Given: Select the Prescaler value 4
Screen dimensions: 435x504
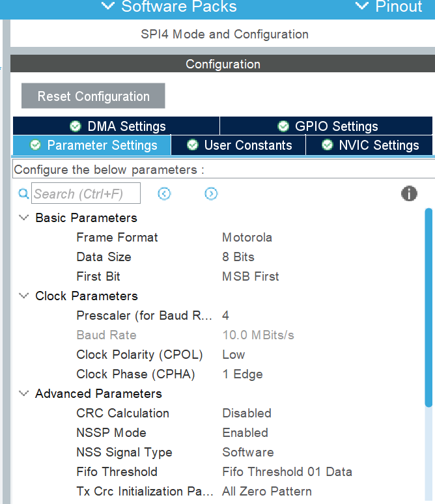Looking at the screenshot, I should [225, 315].
